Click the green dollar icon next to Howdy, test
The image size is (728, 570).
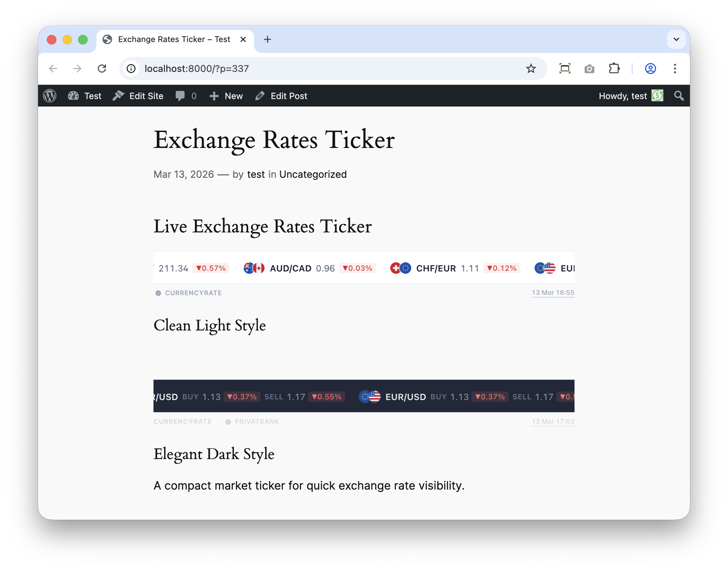tap(658, 96)
